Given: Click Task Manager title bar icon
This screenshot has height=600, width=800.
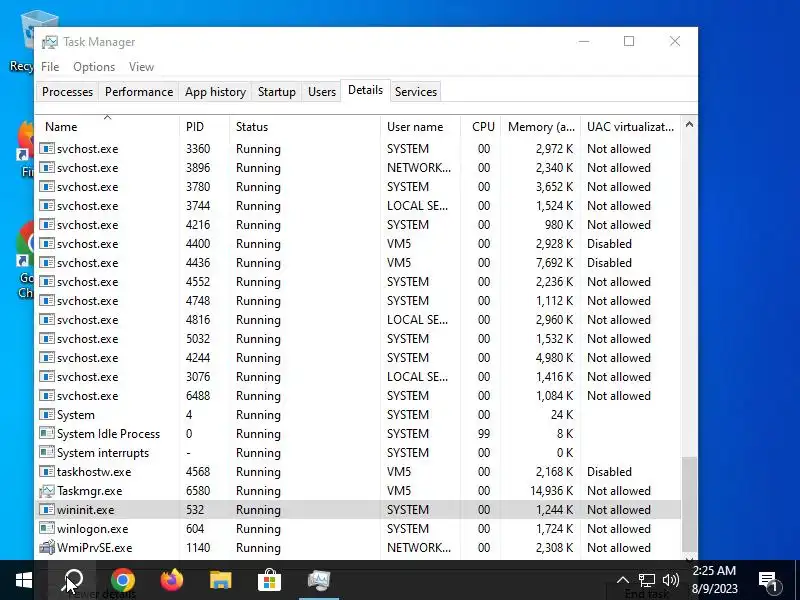Looking at the screenshot, I should click(49, 42).
